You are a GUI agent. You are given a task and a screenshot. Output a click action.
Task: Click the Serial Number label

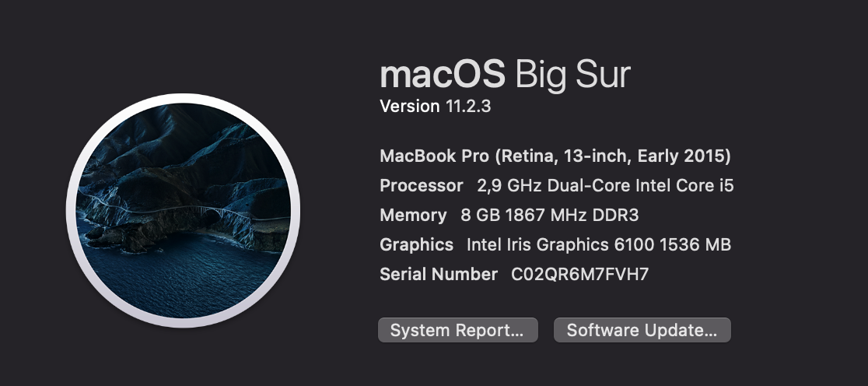pos(438,274)
